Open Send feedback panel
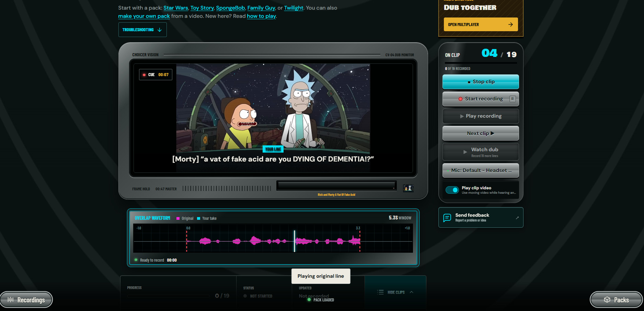The image size is (644, 311). [x=481, y=217]
